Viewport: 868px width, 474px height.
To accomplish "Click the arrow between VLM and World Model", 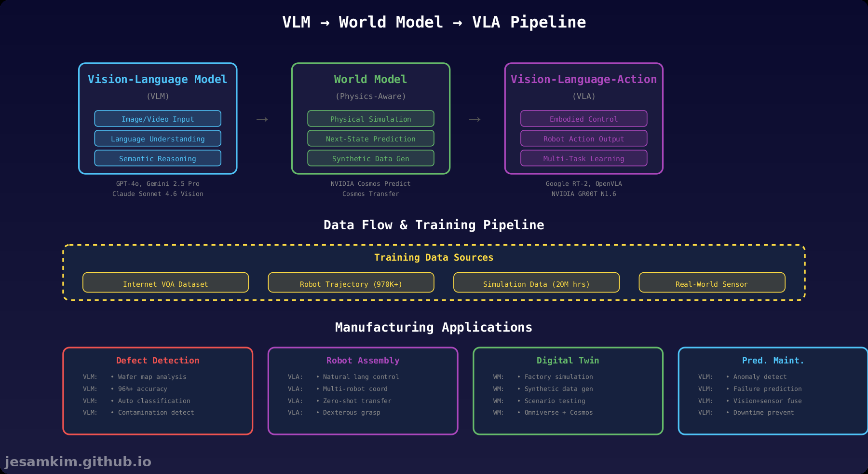I will pyautogui.click(x=262, y=119).
